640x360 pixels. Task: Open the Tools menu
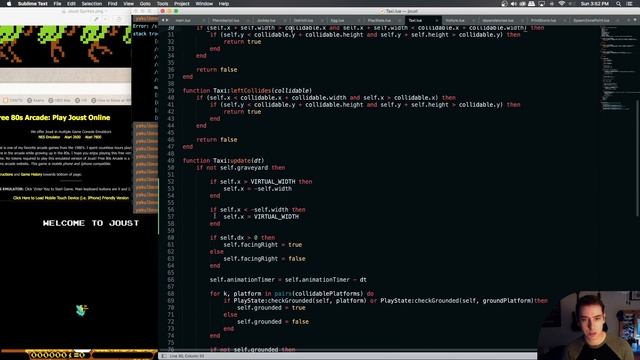pyautogui.click(x=162, y=4)
